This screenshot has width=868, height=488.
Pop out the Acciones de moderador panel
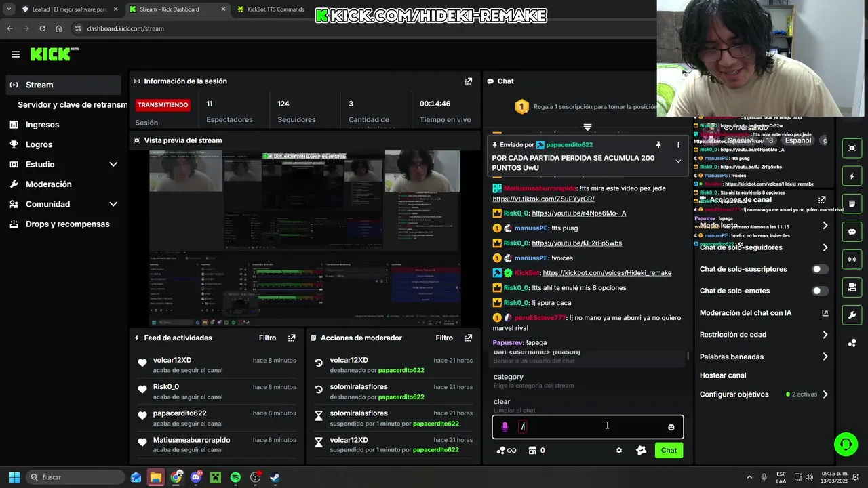tap(468, 338)
